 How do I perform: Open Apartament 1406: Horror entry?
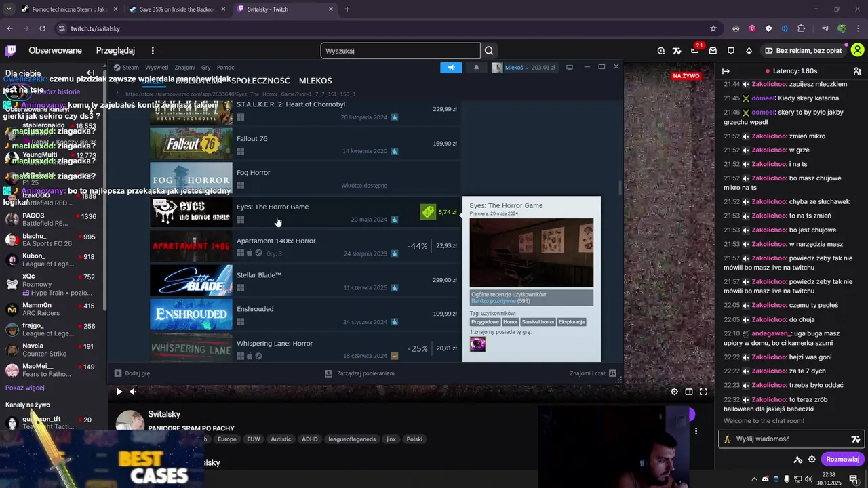point(304,246)
